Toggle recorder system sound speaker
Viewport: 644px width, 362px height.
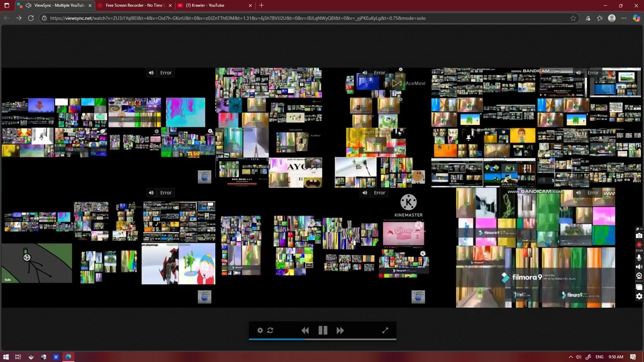click(639, 267)
